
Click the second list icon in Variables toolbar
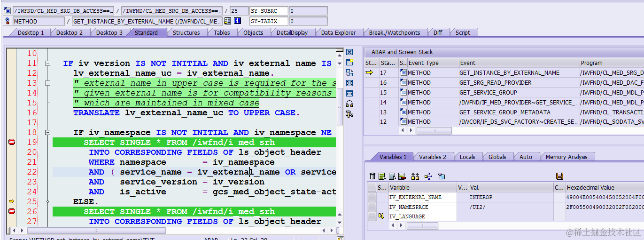(392, 176)
